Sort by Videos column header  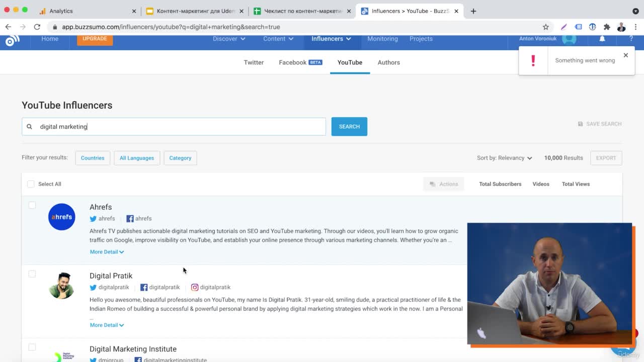point(541,184)
